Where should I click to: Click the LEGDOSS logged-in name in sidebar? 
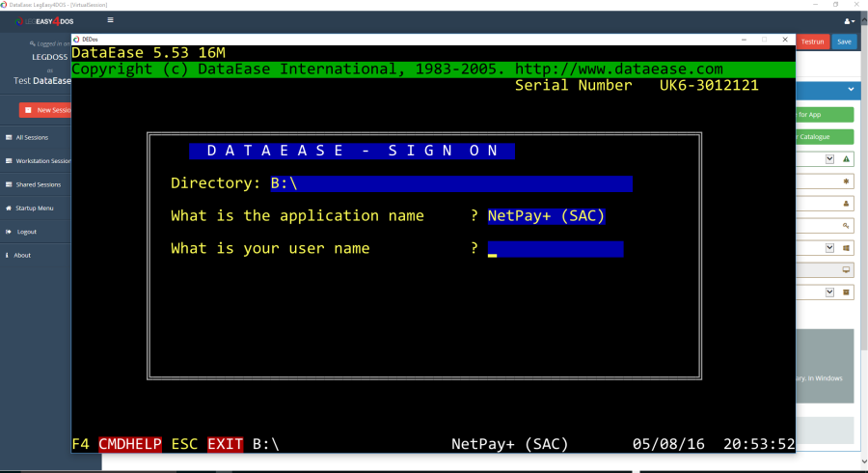pyautogui.click(x=49, y=57)
